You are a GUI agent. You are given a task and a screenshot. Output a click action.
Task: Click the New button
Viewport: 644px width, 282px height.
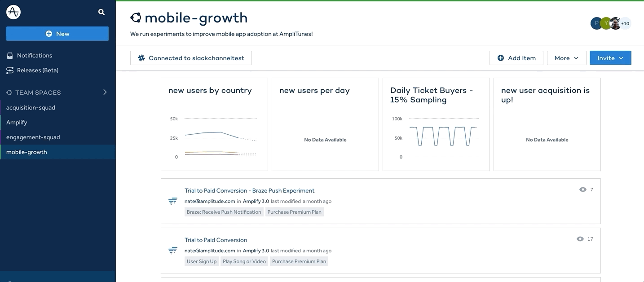pyautogui.click(x=57, y=34)
